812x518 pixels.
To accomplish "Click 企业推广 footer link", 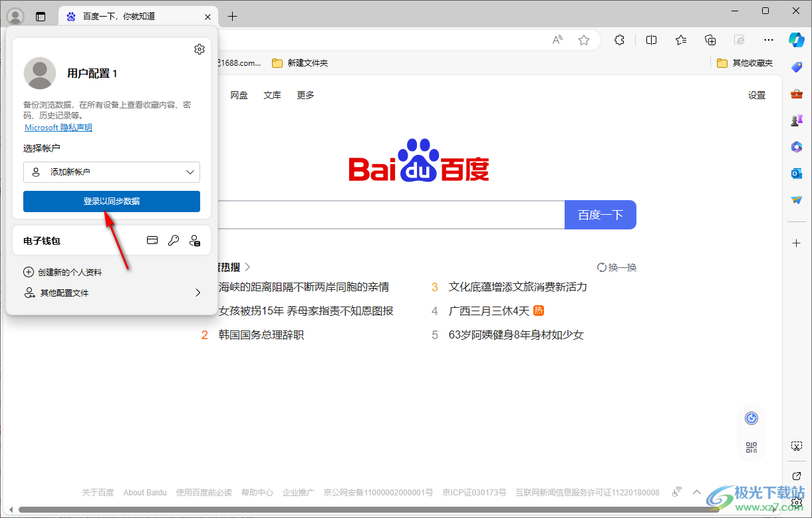I will [x=299, y=493].
